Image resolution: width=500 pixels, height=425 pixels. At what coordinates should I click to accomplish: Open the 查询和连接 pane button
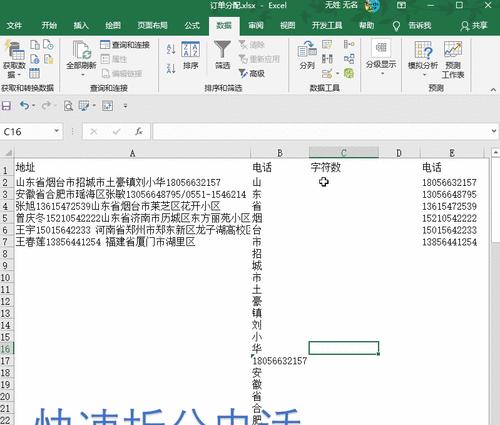coord(125,45)
